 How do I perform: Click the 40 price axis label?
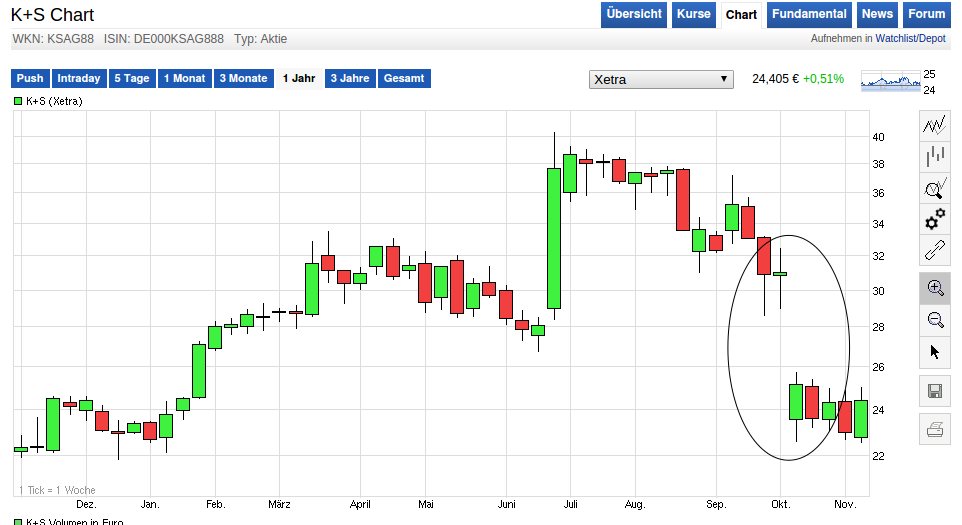point(879,137)
